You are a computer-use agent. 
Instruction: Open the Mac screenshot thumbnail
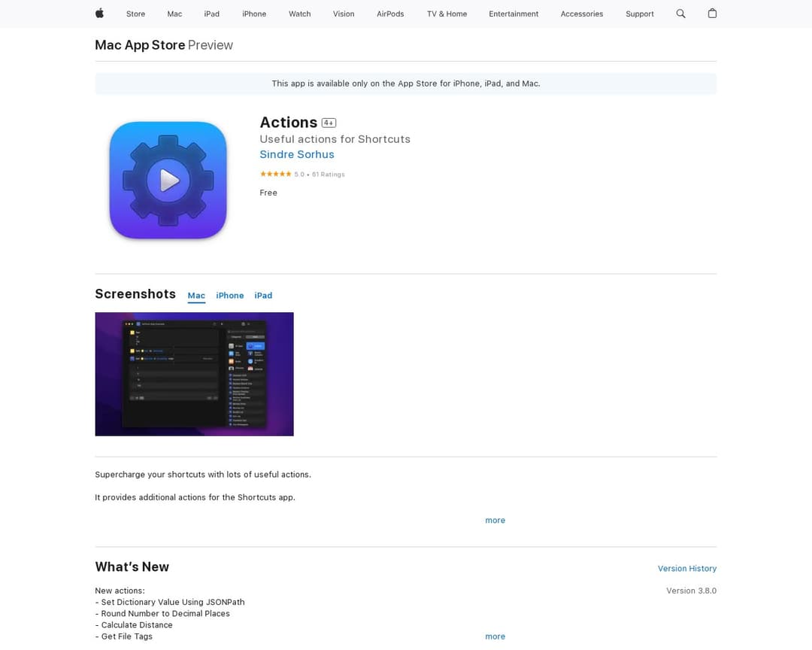pyautogui.click(x=194, y=374)
